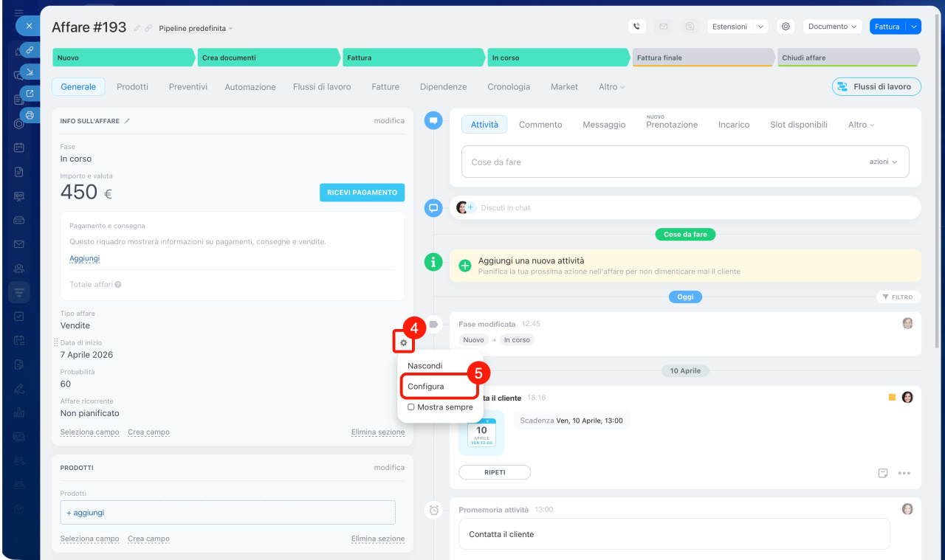
Task: Click the gear icon beside Data di inizio
Action: point(404,343)
